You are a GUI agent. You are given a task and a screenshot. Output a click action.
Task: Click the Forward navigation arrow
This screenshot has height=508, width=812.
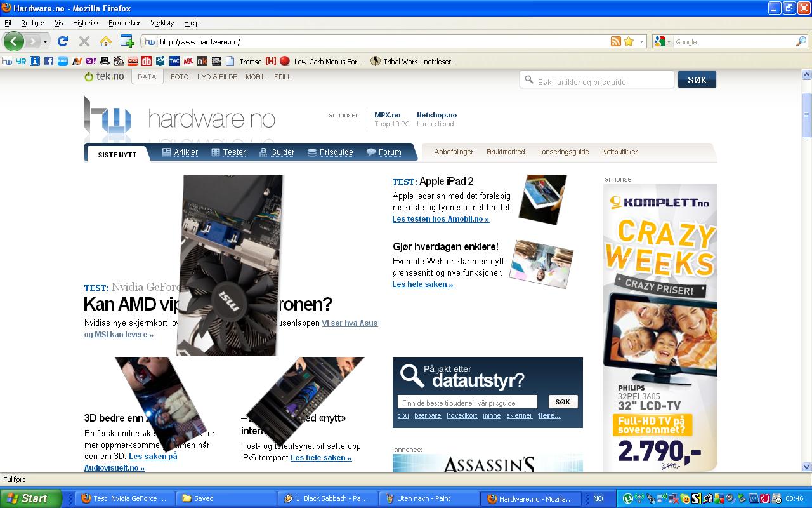32,41
